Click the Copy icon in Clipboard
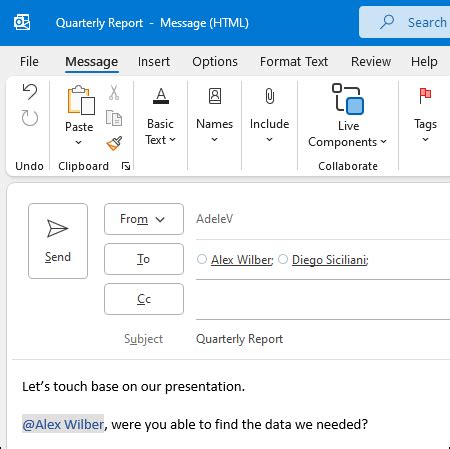450x449 pixels. pos(114,118)
